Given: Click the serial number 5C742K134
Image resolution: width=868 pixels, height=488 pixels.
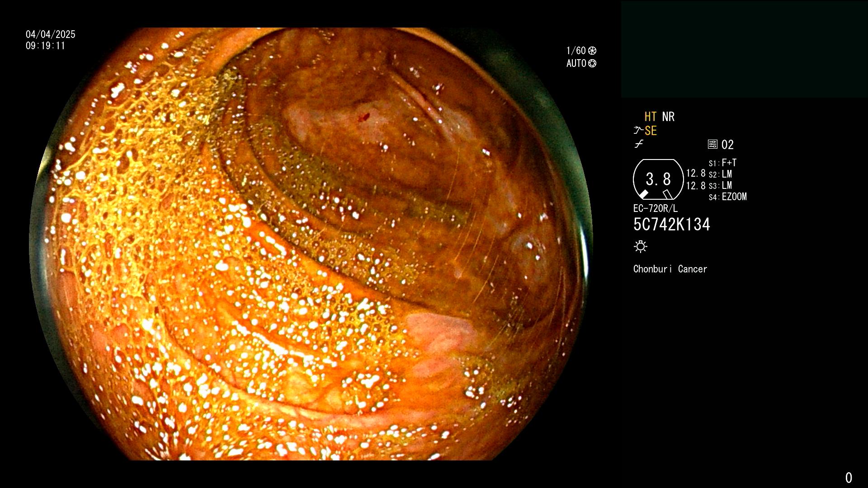Looking at the screenshot, I should click(x=671, y=225).
